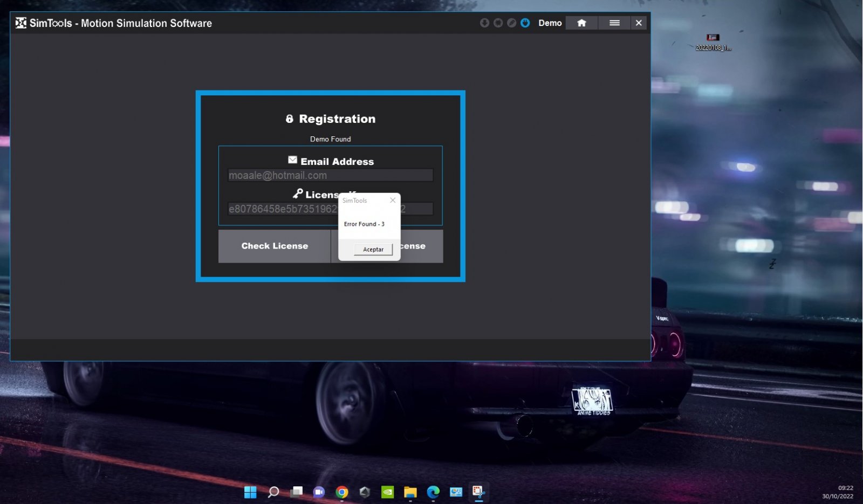This screenshot has height=504, width=863.
Task: Launch Google Chrome from taskbar
Action: pos(341,492)
